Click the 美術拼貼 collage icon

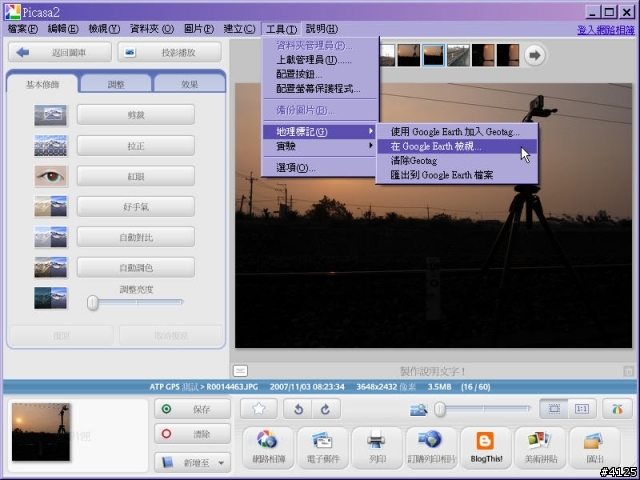[540, 447]
